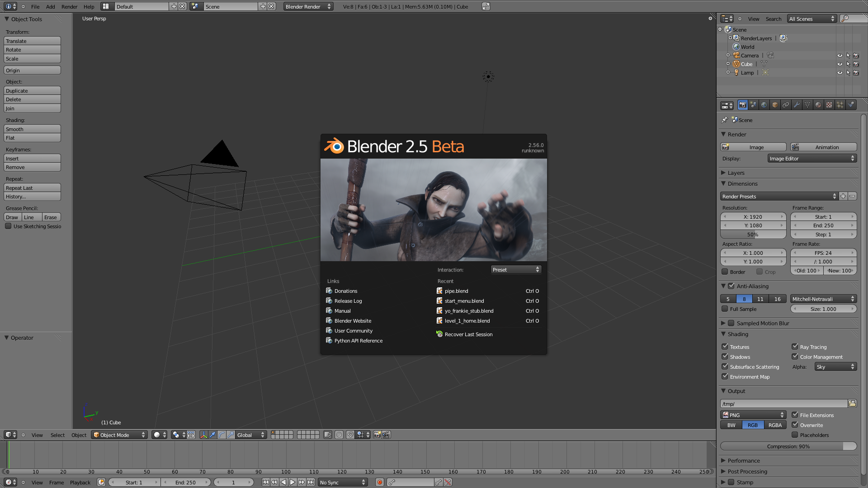Adjust the resolution 50% percentage slider
This screenshot has height=488, width=868.
pos(753,234)
